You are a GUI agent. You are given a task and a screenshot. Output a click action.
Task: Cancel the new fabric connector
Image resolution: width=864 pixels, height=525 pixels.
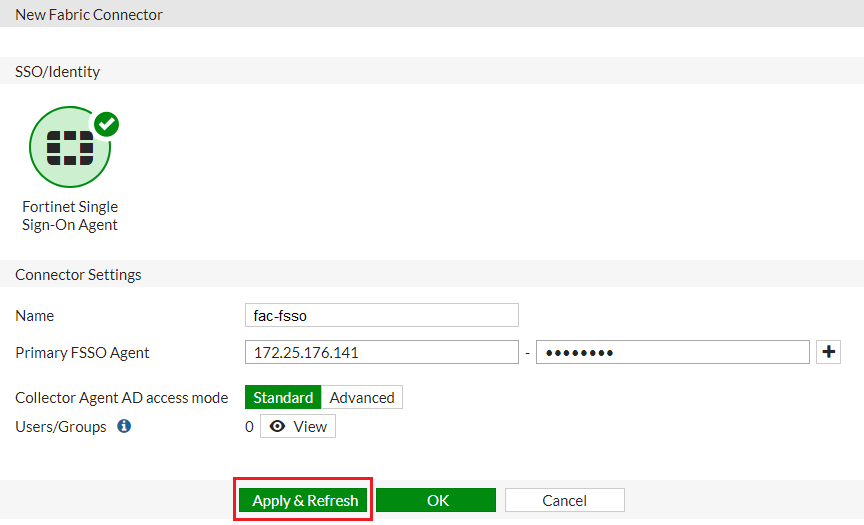pyautogui.click(x=564, y=500)
